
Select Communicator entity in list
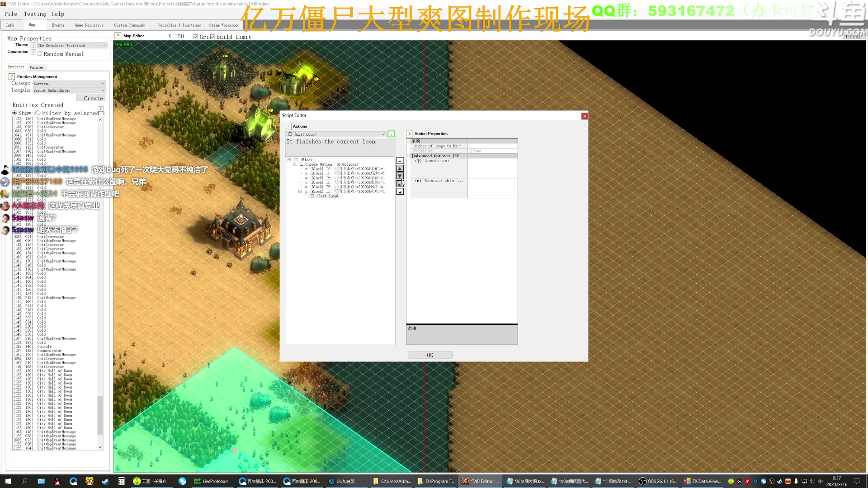point(49,351)
